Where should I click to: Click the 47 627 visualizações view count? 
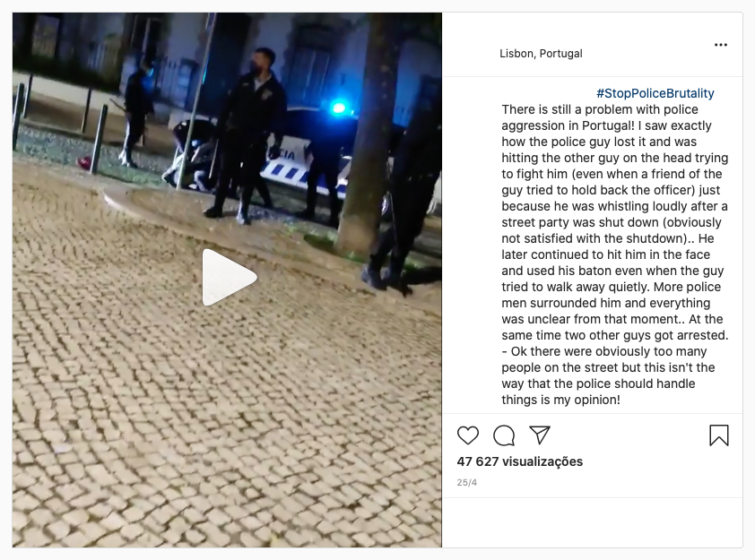(519, 461)
